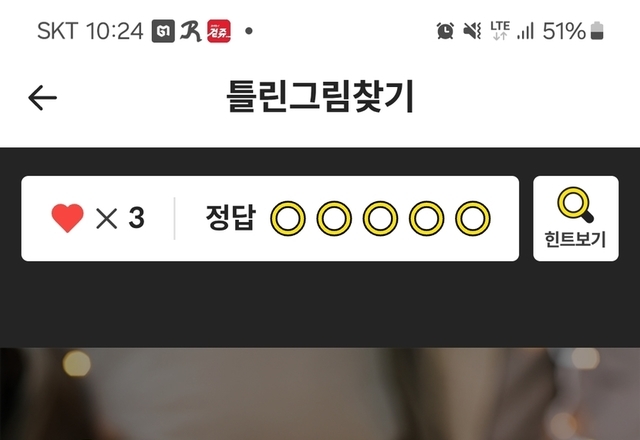Image resolution: width=640 pixels, height=440 pixels.
Task: Tap the back arrow icon
Action: point(42,98)
